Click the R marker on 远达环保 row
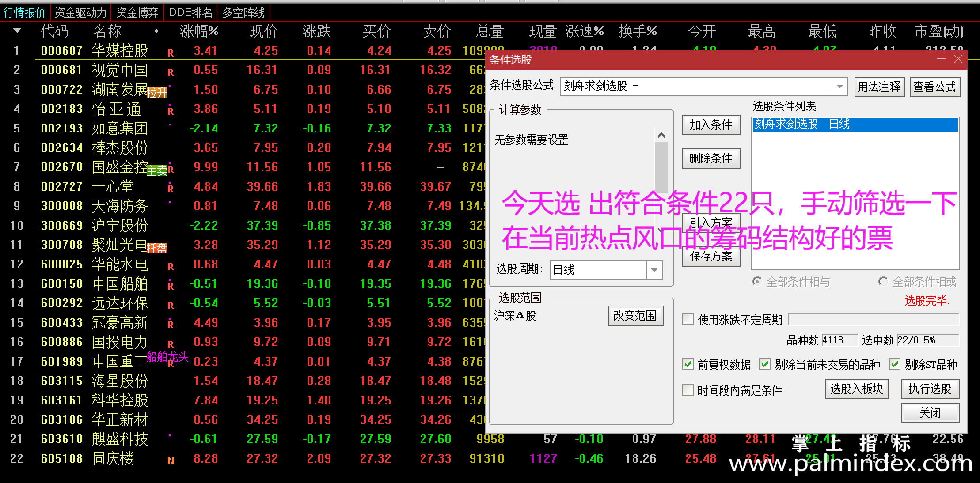Image resolution: width=980 pixels, height=483 pixels. (171, 306)
